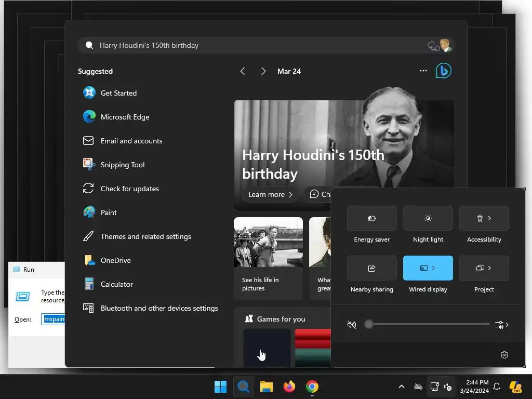
Task: Open Themes and related settings
Action: (x=137, y=236)
